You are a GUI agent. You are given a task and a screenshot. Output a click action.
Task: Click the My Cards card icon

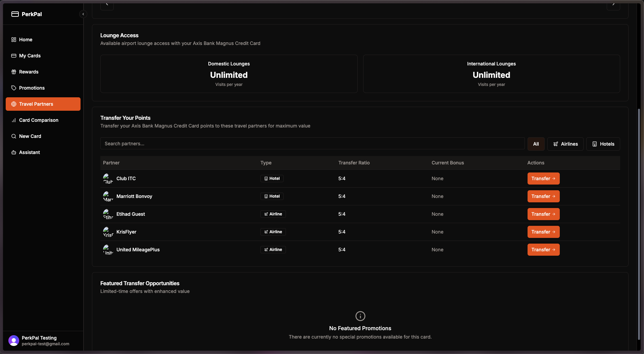(14, 56)
